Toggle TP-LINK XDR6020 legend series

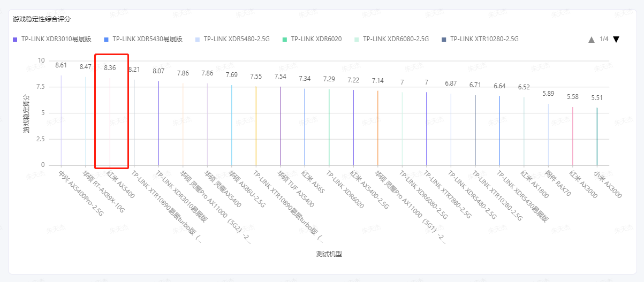(x=313, y=39)
